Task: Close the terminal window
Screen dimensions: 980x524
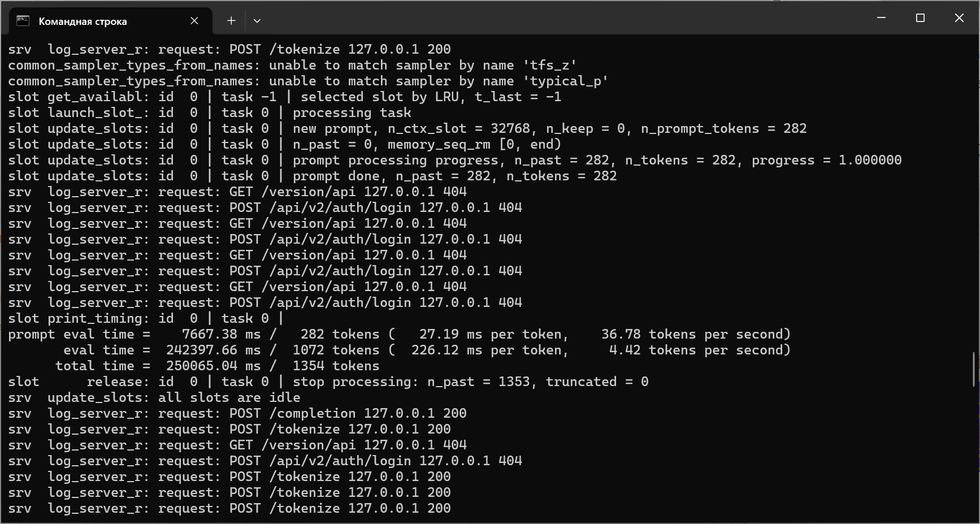Action: tap(959, 18)
